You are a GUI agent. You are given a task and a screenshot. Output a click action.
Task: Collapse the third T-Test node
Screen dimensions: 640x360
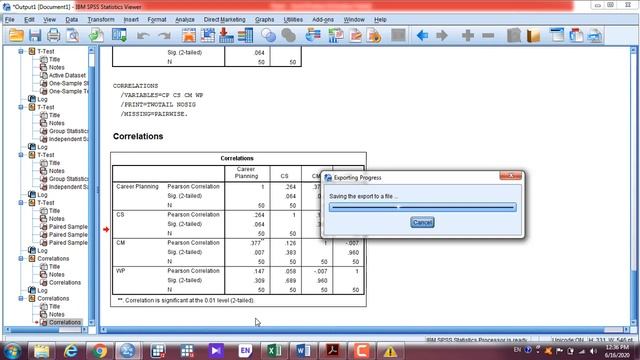(x=21, y=155)
